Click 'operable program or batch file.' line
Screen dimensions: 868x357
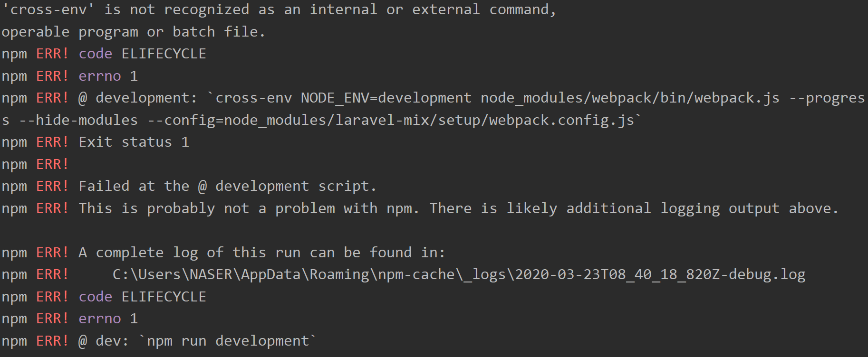133,32
